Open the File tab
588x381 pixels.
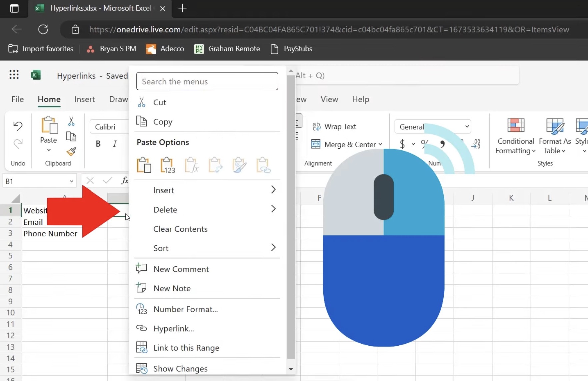point(18,99)
